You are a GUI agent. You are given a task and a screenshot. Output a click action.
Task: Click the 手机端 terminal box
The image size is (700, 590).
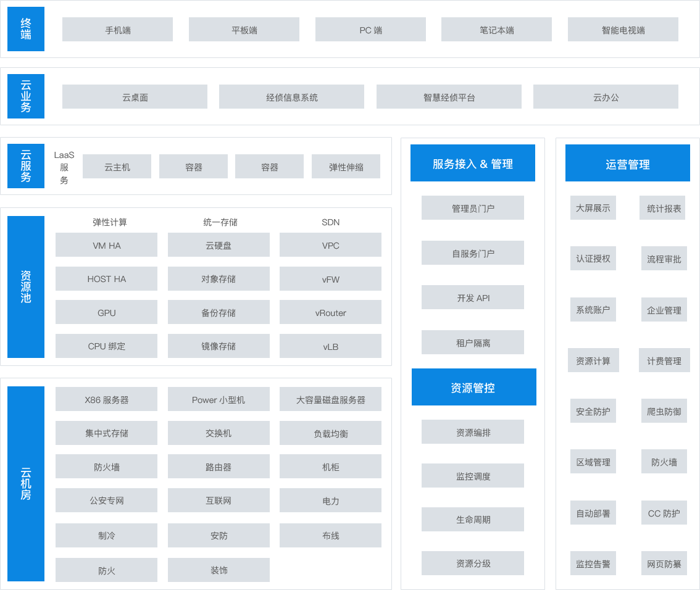point(117,30)
